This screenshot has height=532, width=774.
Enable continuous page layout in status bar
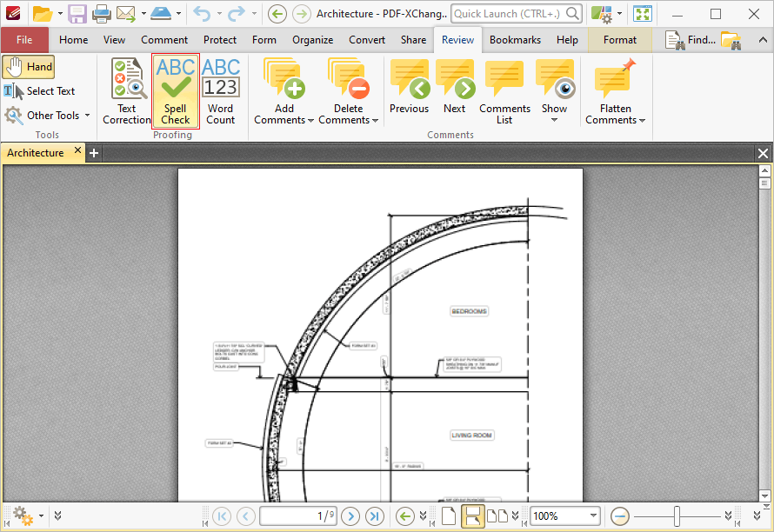pyautogui.click(x=472, y=515)
